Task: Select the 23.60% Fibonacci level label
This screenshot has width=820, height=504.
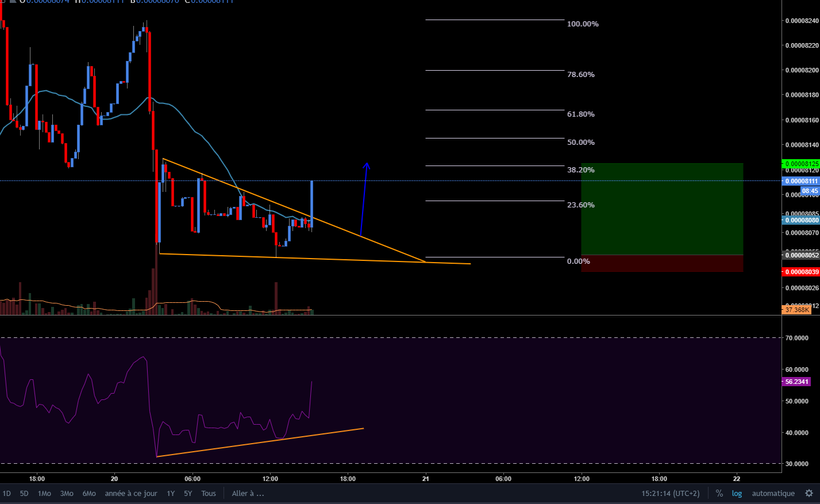Action: tap(581, 205)
